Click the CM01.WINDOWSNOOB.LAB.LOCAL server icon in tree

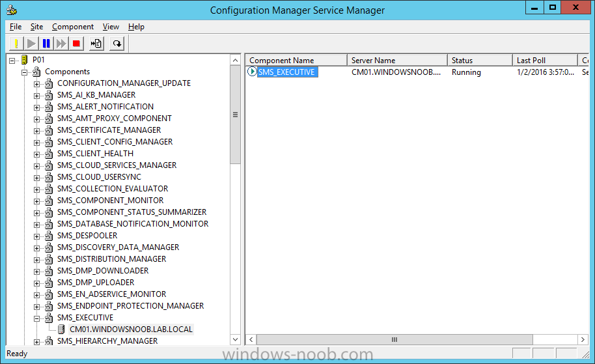[x=61, y=329]
